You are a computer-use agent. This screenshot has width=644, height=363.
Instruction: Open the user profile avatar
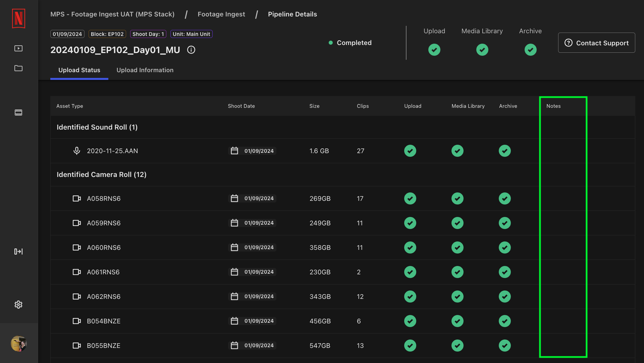(19, 344)
